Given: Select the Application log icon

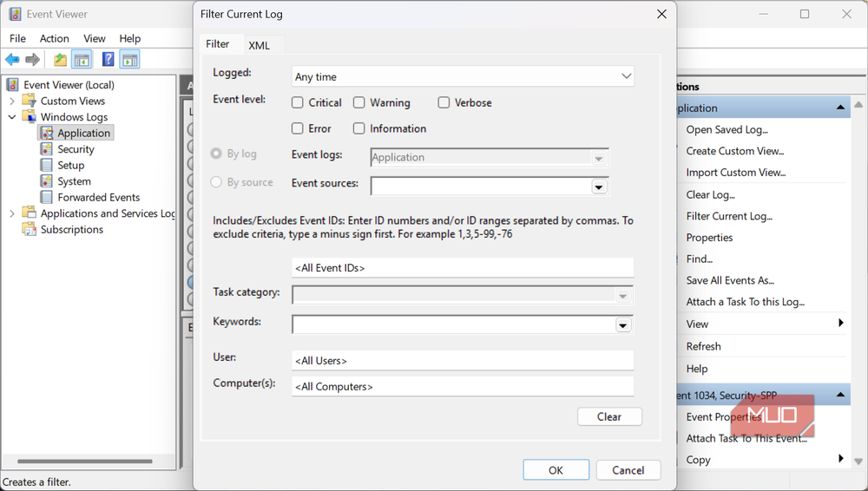Looking at the screenshot, I should (x=47, y=133).
